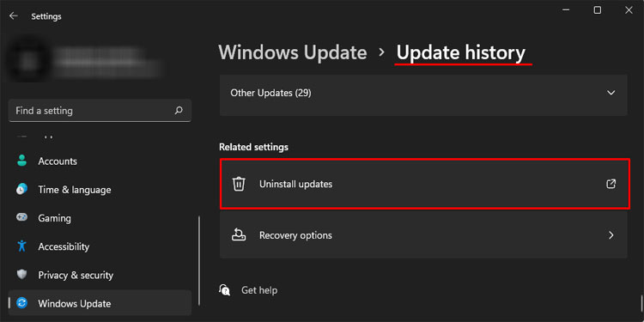Select Windows Update in sidebar
This screenshot has height=322, width=644.
pyautogui.click(x=100, y=303)
